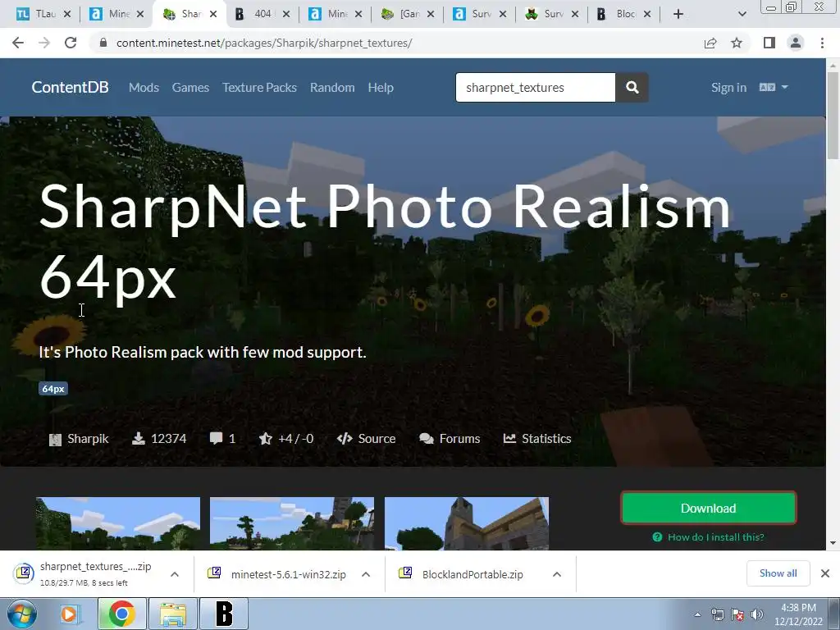The image size is (840, 630).
Task: Bookmark this page with the star
Action: click(x=737, y=43)
